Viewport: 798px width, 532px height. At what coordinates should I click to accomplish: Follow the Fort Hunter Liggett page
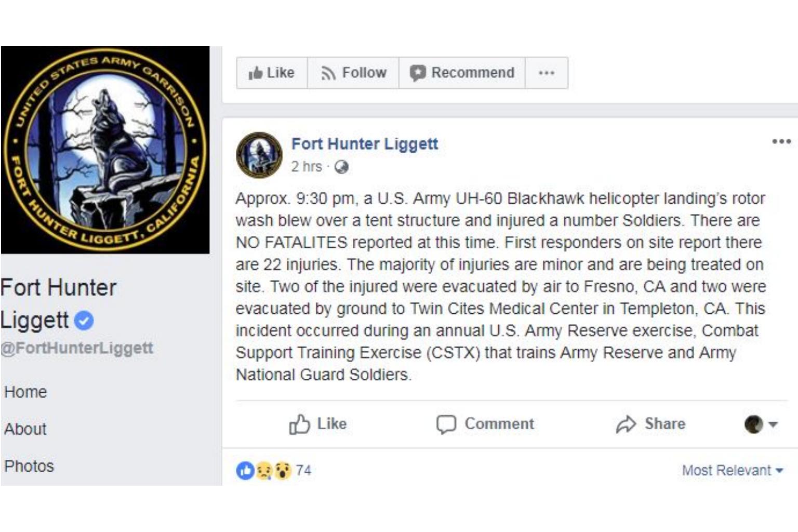pyautogui.click(x=354, y=73)
